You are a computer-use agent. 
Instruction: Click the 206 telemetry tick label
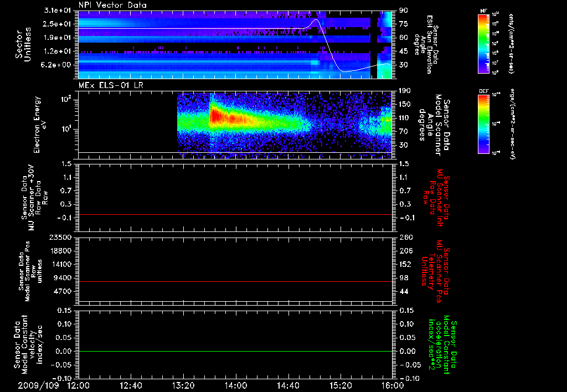[x=405, y=251]
